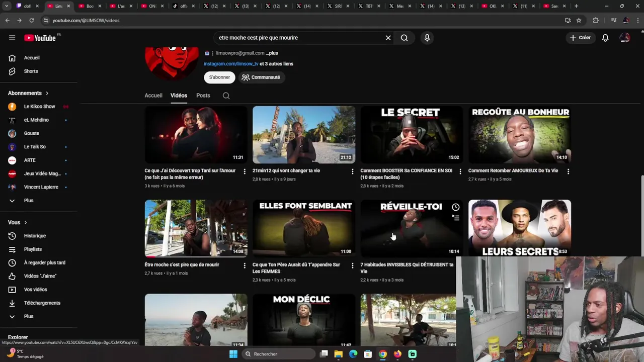644x362 pixels.
Task: Open options for 'Être moche c'est pire que de mourir'
Action: pyautogui.click(x=245, y=265)
